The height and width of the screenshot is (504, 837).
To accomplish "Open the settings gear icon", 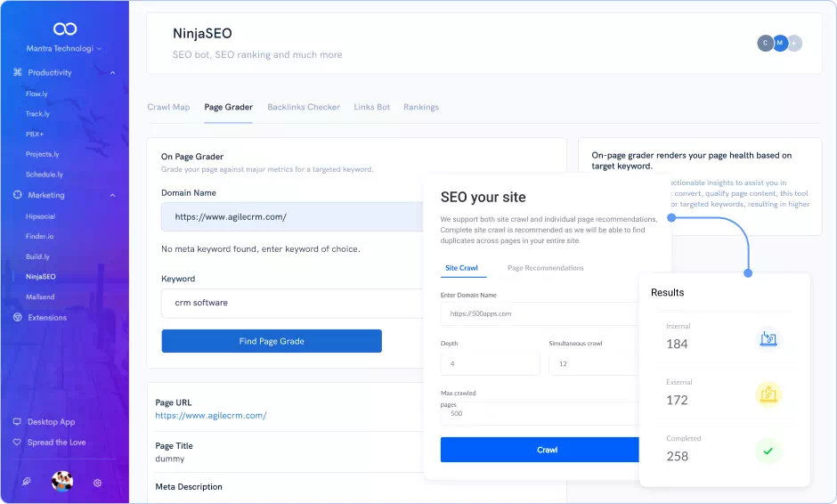I will (97, 483).
